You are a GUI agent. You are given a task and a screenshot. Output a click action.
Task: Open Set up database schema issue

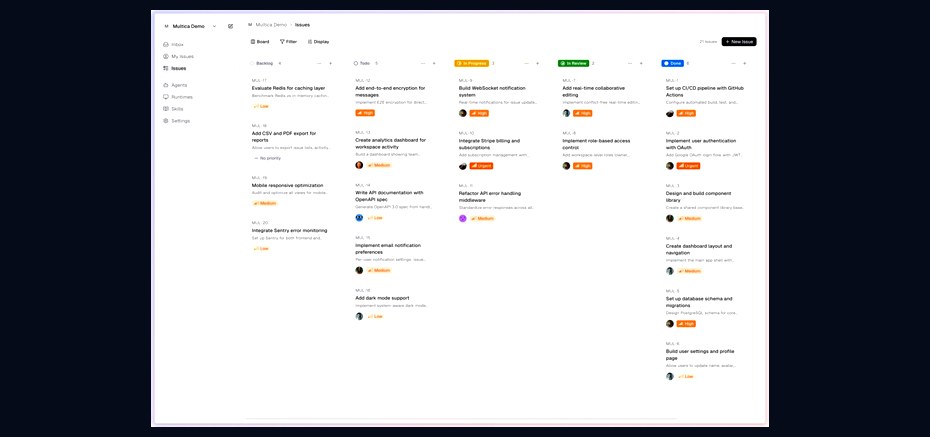point(699,302)
